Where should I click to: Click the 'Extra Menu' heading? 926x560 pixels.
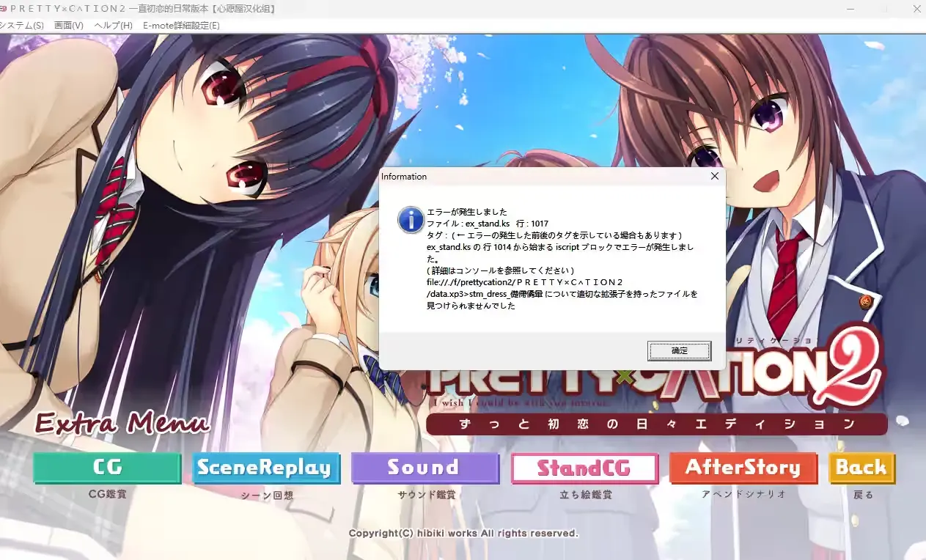click(122, 423)
